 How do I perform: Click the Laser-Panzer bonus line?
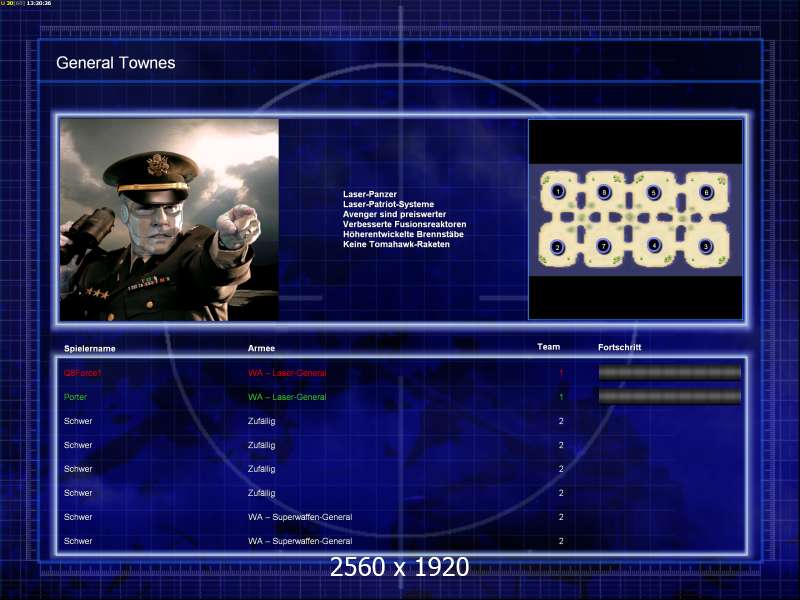pyautogui.click(x=370, y=194)
